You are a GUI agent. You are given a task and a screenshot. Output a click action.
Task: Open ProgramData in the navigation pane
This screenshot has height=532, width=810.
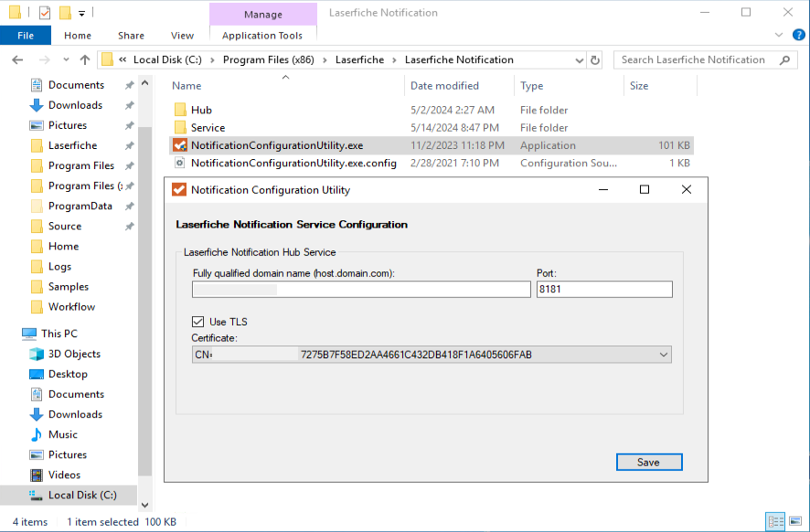pos(80,206)
